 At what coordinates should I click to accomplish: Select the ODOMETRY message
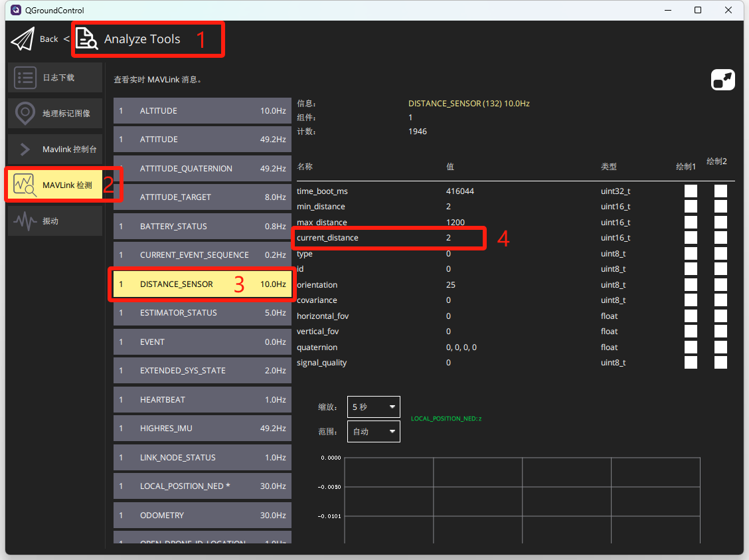pyautogui.click(x=202, y=515)
